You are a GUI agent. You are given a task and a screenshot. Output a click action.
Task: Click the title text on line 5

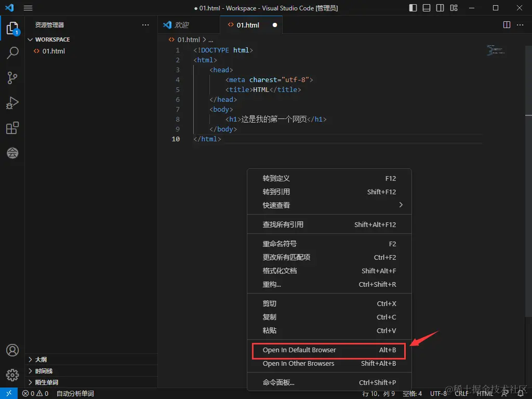point(261,89)
